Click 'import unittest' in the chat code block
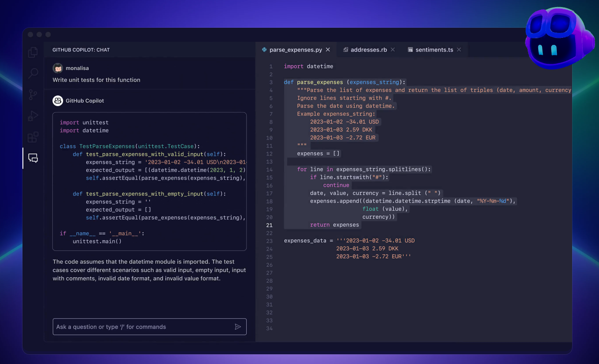 pyautogui.click(x=84, y=122)
